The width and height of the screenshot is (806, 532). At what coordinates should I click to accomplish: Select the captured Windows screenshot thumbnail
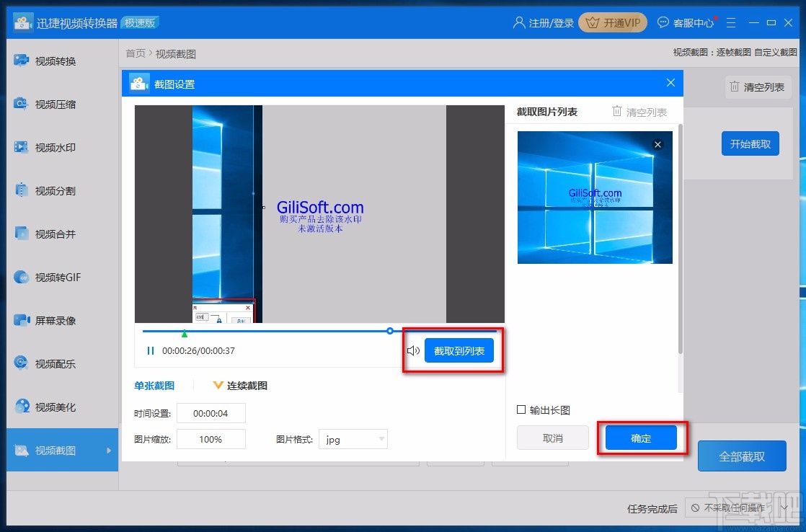pyautogui.click(x=594, y=196)
